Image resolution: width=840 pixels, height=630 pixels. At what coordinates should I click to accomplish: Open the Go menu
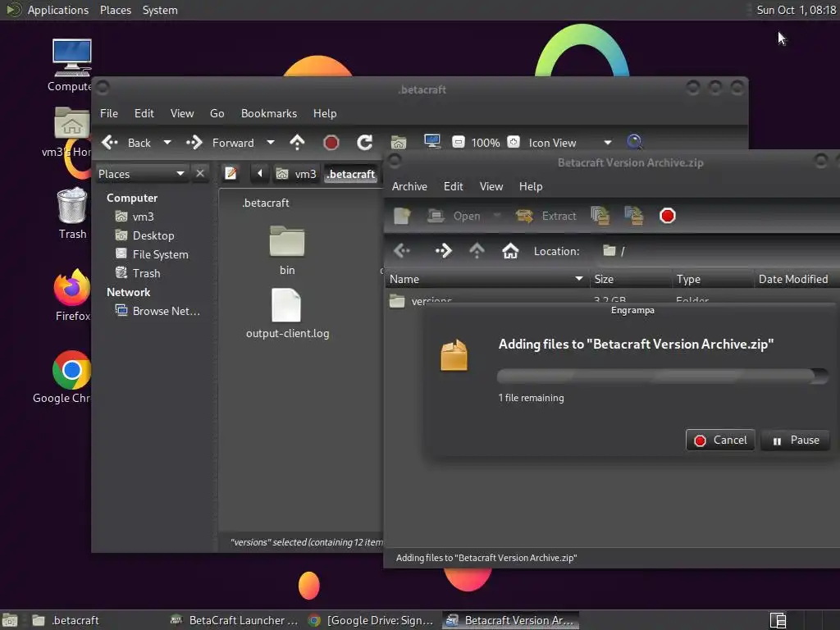(x=217, y=113)
